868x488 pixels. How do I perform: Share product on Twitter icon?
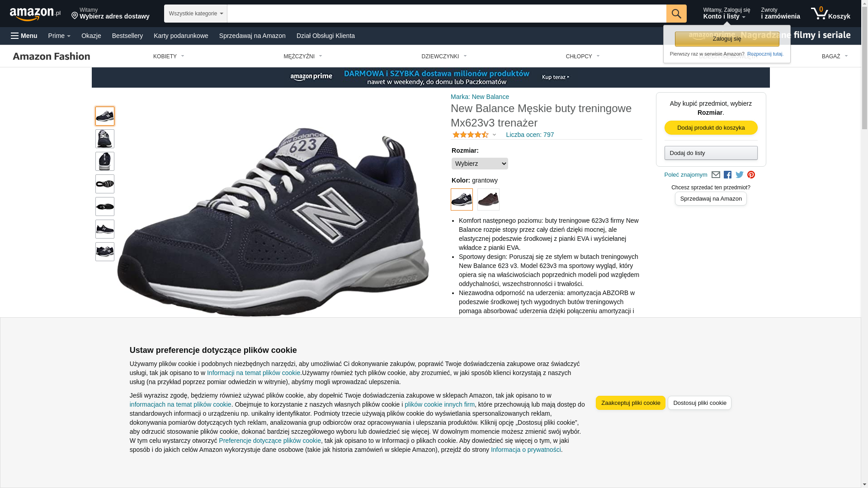tap(740, 175)
